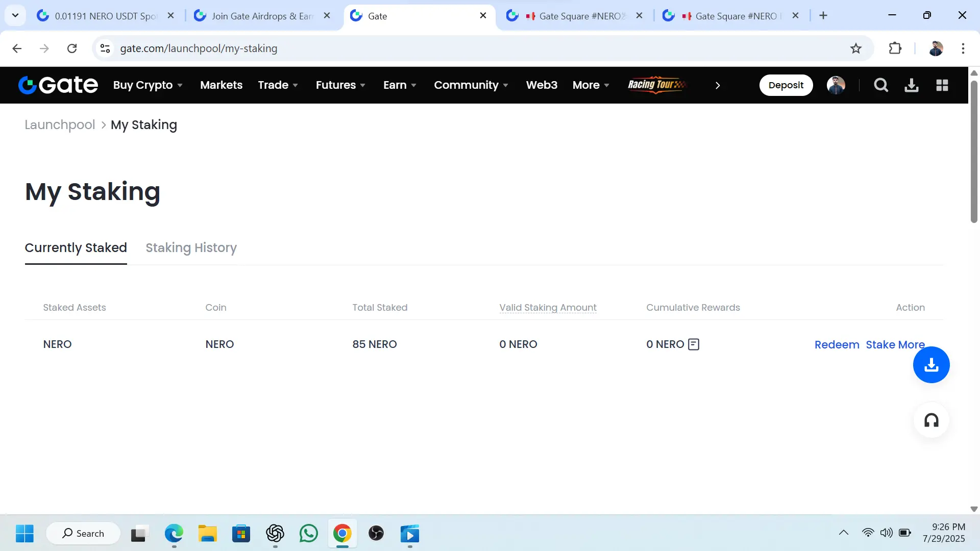Reload the page

72,48
